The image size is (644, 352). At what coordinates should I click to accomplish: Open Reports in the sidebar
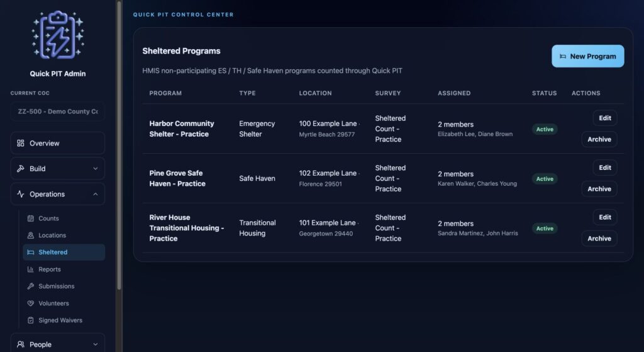point(64,270)
